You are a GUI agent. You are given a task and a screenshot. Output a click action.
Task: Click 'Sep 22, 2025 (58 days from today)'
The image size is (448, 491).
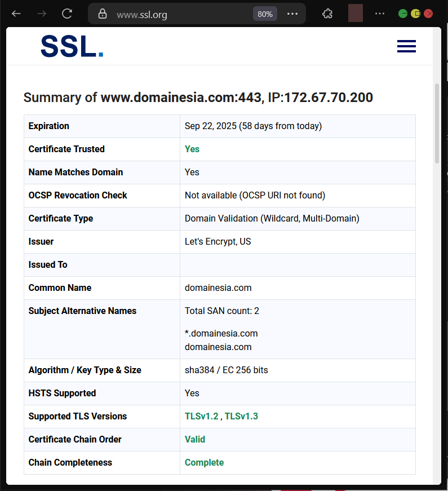tap(253, 126)
